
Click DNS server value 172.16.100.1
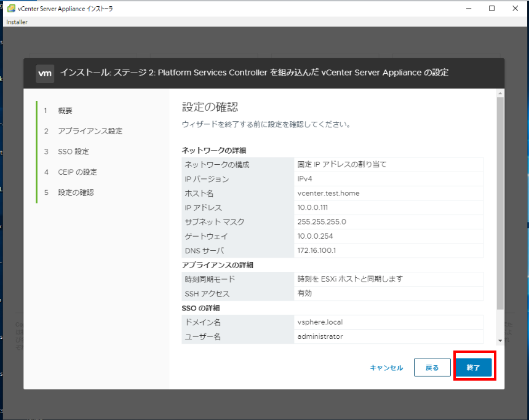click(316, 250)
